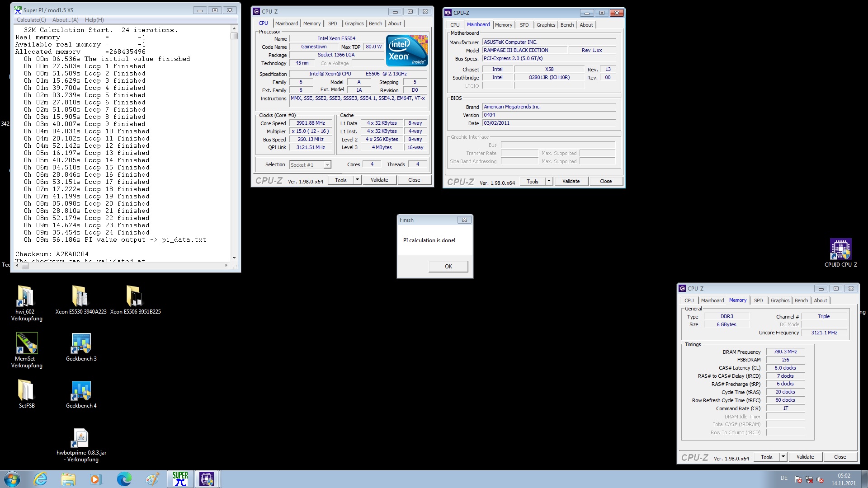
Task: Click the RAMPAGE III BLACK EDITION model field
Action: [524, 50]
